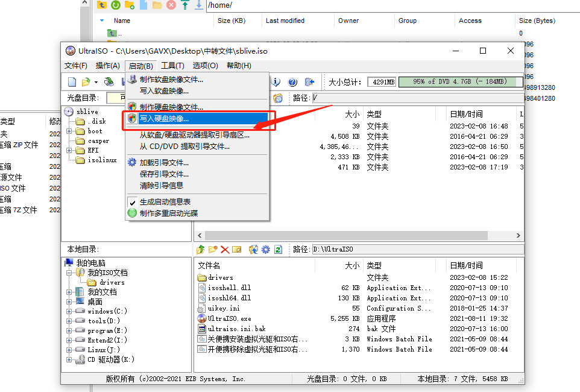This screenshot has width=580, height=392.
Task: Expand the boot folder in disc tree
Action: (x=69, y=131)
